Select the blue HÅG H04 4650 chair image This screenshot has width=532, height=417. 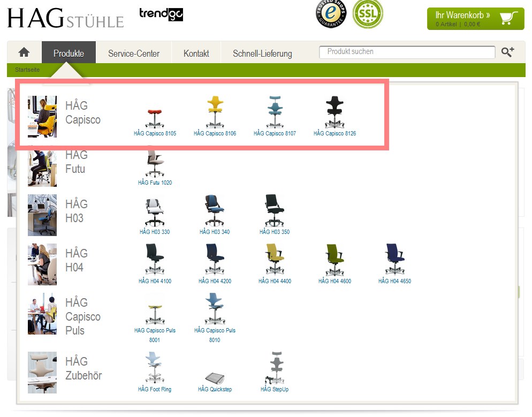(394, 259)
